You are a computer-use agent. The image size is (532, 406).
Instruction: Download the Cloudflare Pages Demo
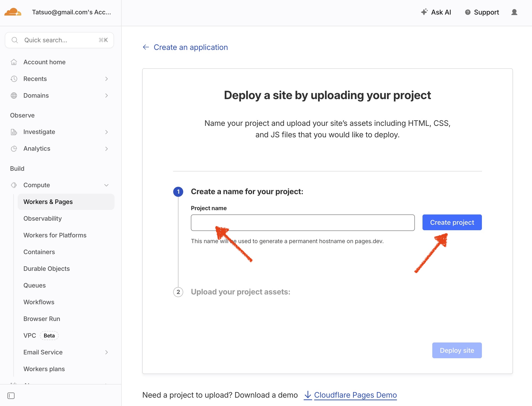[355, 395]
